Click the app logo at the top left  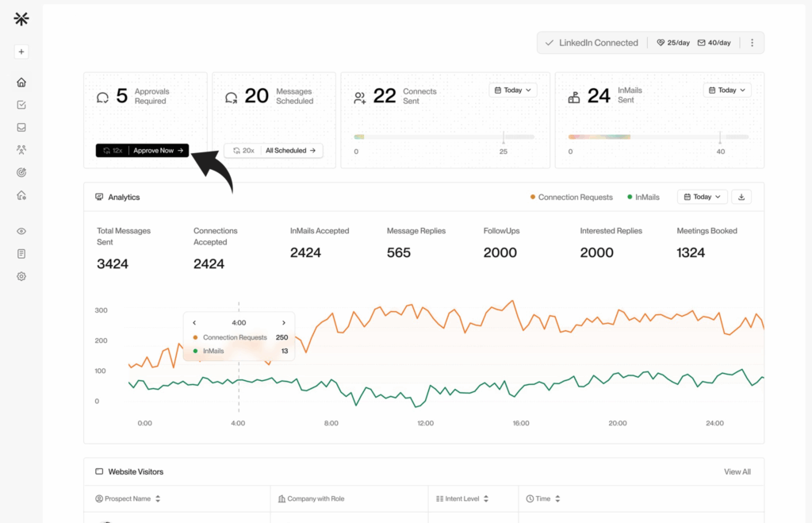click(x=21, y=18)
